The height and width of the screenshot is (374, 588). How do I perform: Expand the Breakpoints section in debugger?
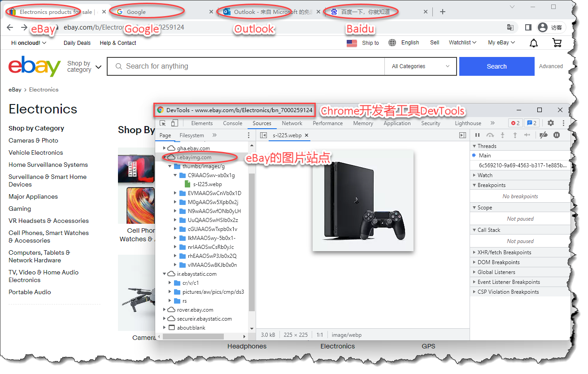tap(491, 185)
